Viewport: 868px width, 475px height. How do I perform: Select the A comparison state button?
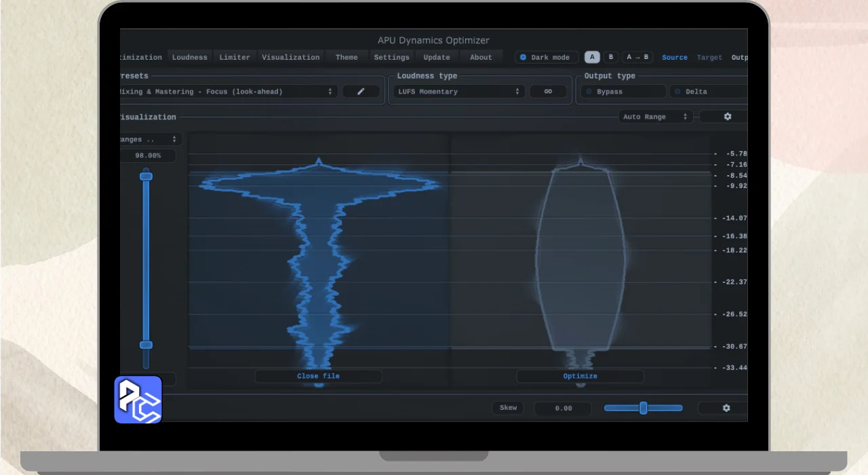coord(592,58)
